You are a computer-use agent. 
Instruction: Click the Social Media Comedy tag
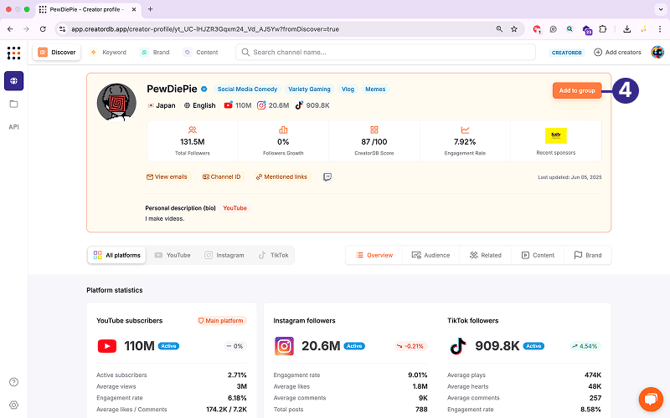click(247, 89)
